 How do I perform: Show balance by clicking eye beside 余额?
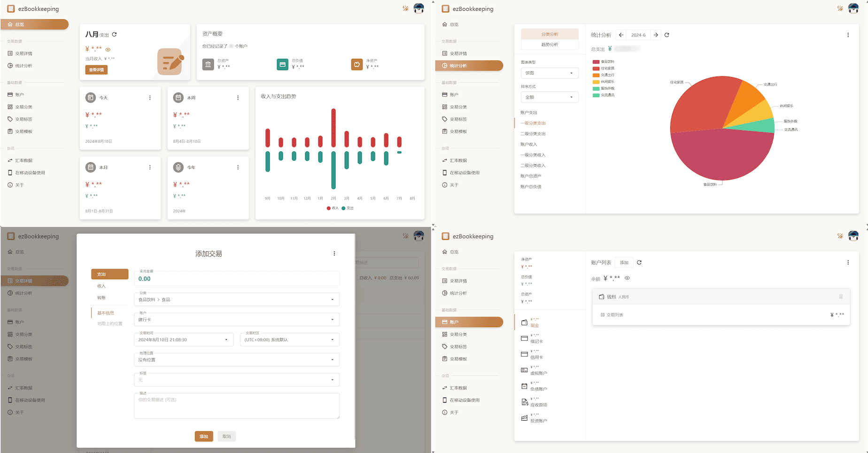pos(627,278)
